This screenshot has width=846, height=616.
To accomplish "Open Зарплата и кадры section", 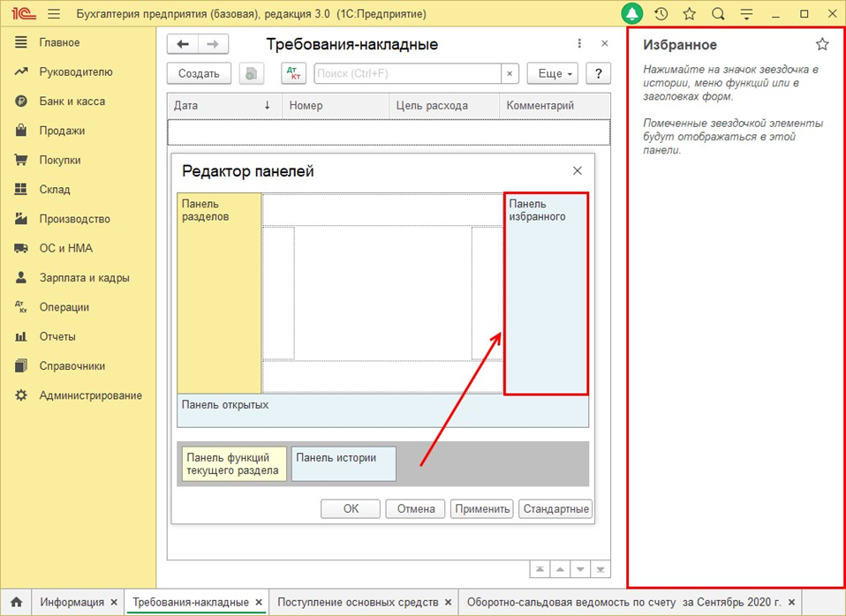I will coord(84,278).
